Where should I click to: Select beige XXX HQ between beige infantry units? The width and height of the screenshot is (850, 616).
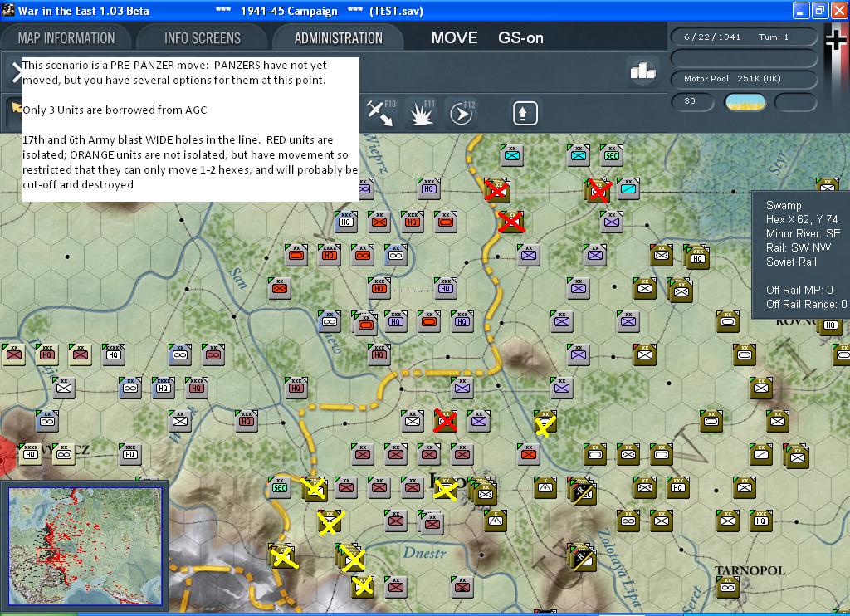coord(47,354)
